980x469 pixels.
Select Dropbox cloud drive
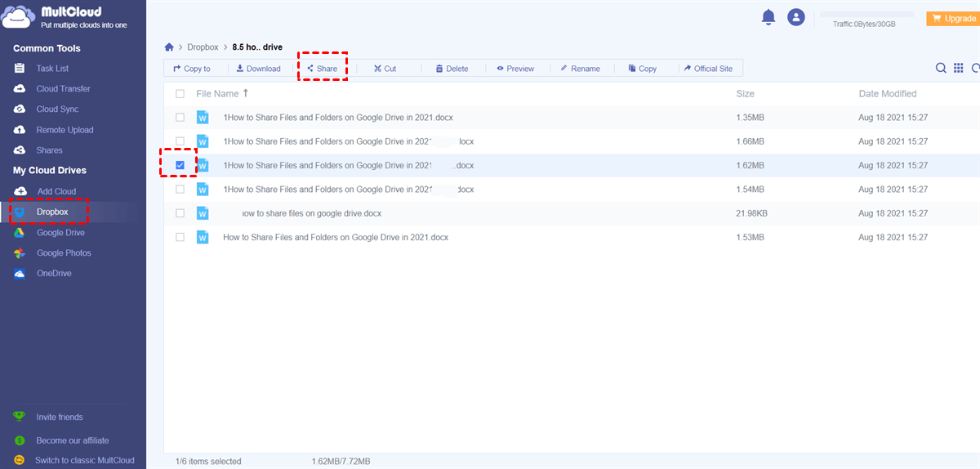tap(52, 212)
